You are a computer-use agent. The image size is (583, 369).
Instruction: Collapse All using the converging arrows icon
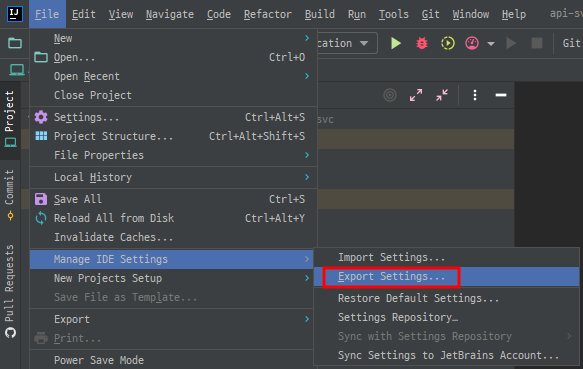tap(442, 95)
